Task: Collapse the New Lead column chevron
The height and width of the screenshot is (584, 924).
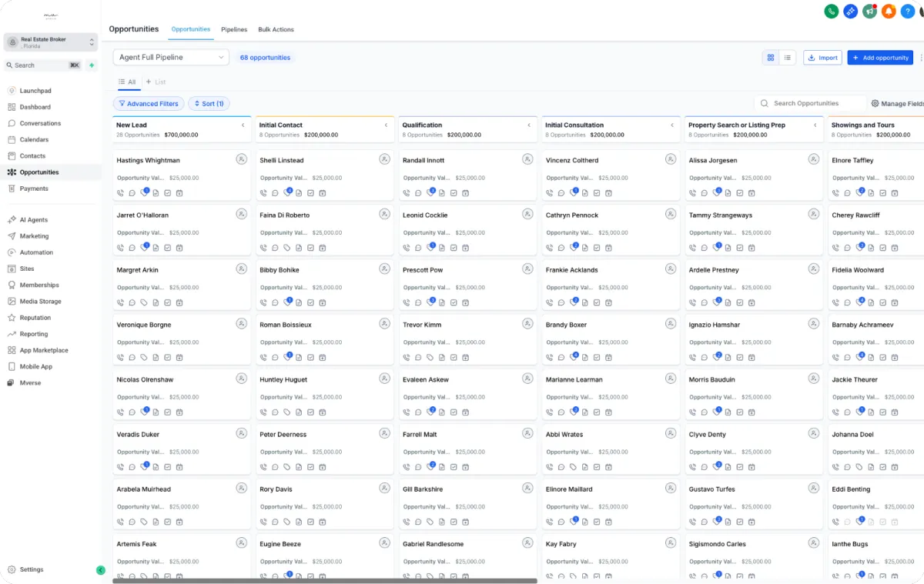Action: tap(243, 125)
